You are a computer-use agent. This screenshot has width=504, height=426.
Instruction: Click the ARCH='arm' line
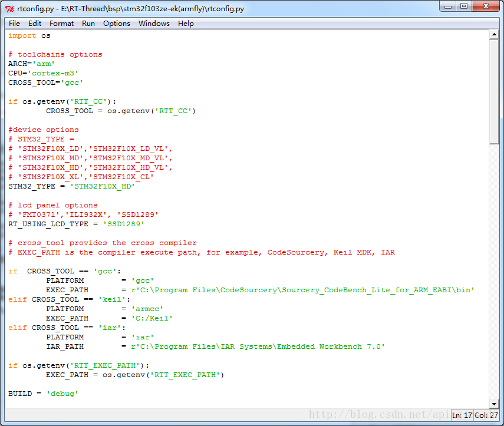pyautogui.click(x=31, y=64)
